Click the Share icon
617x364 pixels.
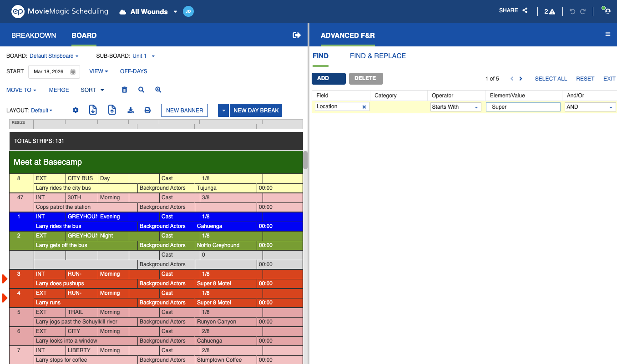(x=525, y=10)
